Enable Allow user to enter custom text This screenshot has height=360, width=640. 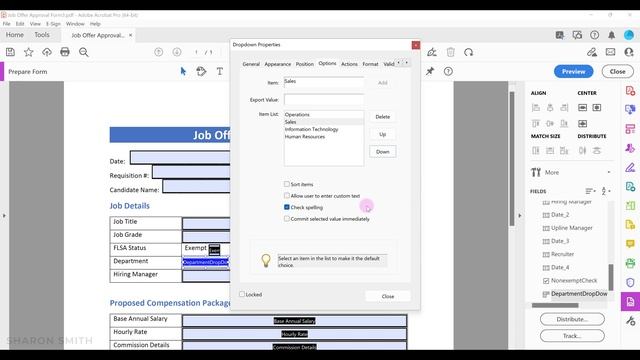point(287,196)
